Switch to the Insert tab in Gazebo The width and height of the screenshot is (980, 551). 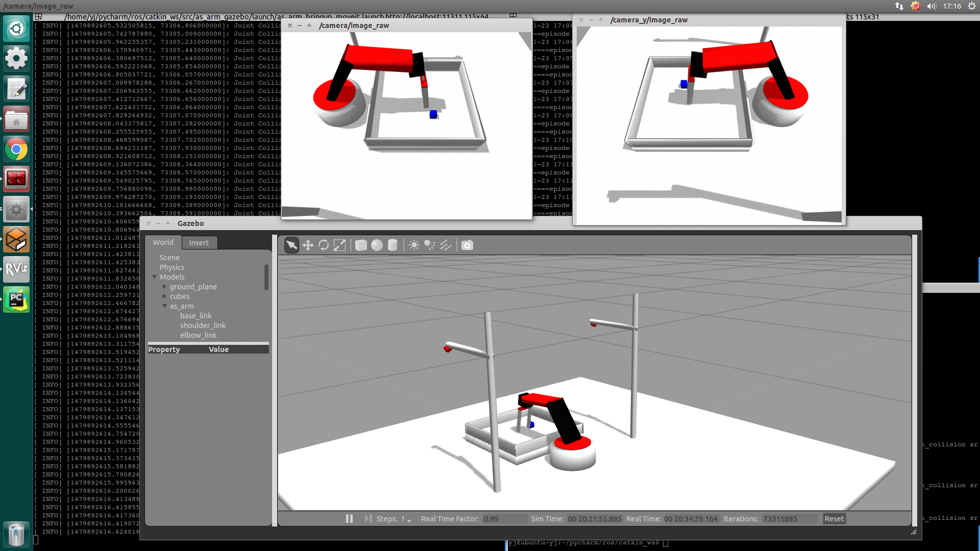[199, 242]
